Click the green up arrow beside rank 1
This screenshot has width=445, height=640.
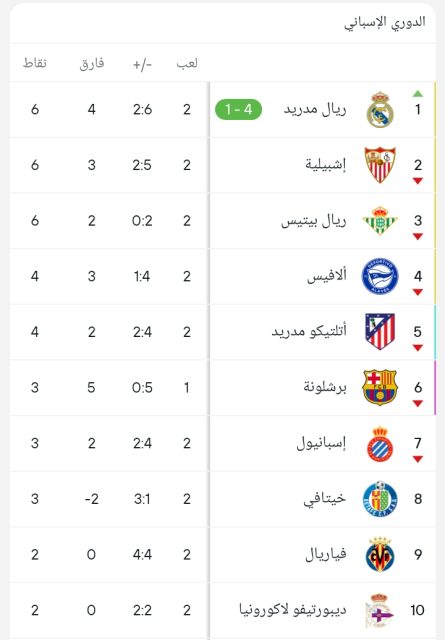pyautogui.click(x=418, y=94)
